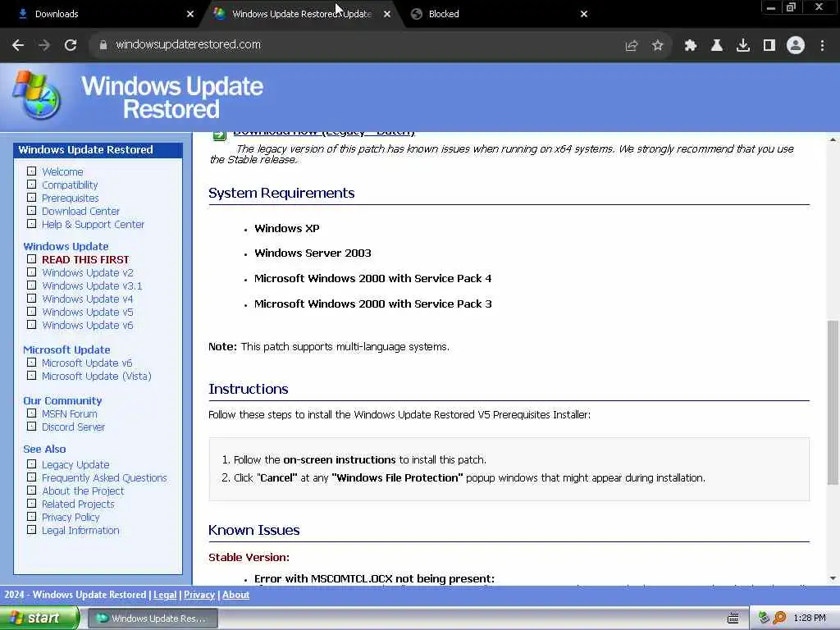Click the bullet box beside READ THIS FIRST

point(32,259)
